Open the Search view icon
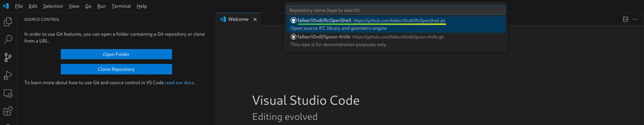The width and height of the screenshot is (644, 125). [8, 39]
